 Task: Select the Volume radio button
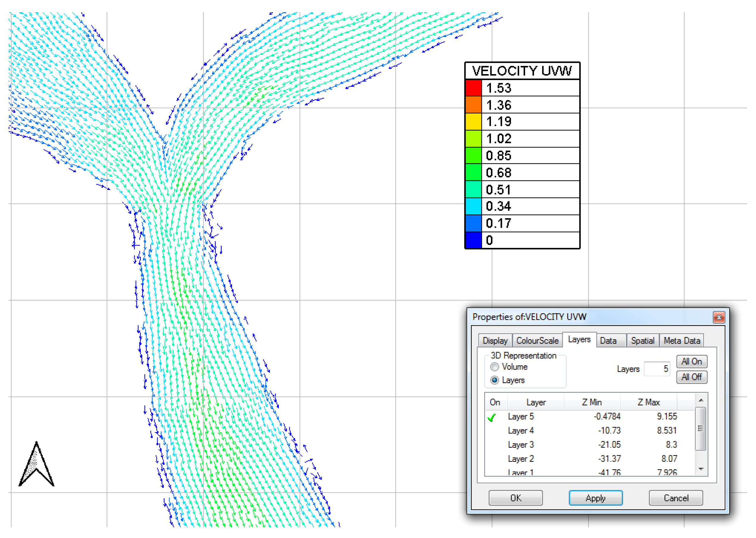coord(494,367)
